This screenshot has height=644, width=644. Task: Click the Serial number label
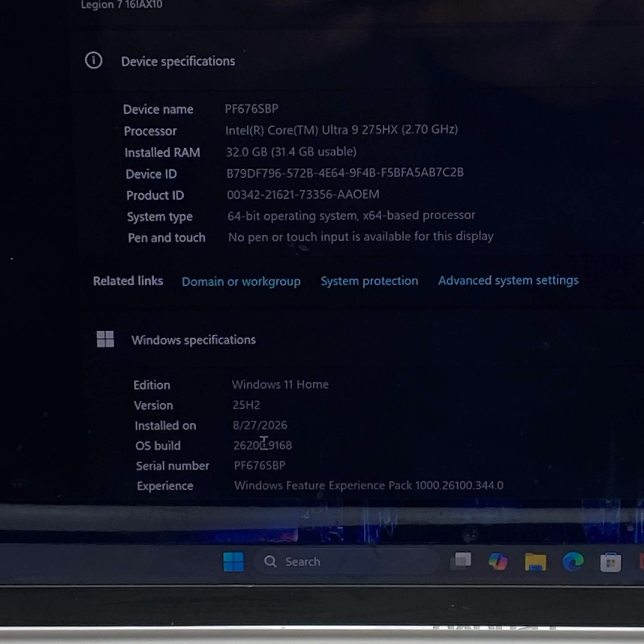click(172, 466)
